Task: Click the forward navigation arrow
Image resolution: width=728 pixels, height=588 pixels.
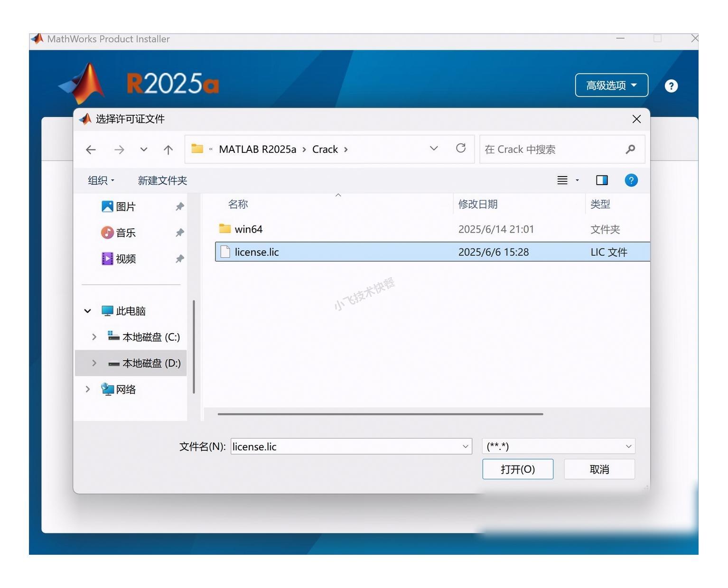Action: (x=119, y=150)
